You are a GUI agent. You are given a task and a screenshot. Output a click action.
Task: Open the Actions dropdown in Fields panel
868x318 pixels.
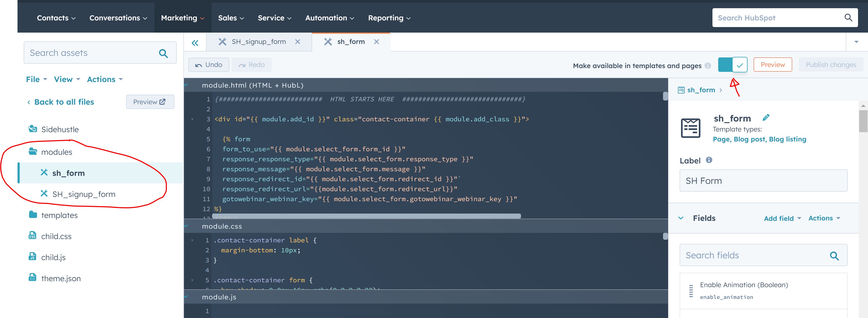[x=823, y=218]
